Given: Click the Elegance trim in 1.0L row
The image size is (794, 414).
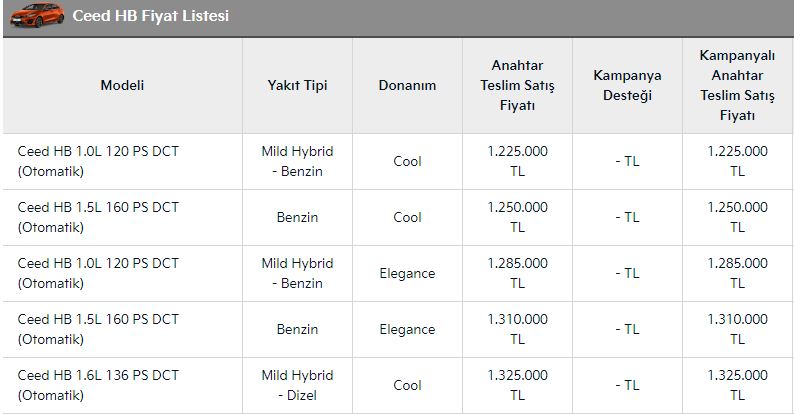Looking at the screenshot, I should [407, 273].
